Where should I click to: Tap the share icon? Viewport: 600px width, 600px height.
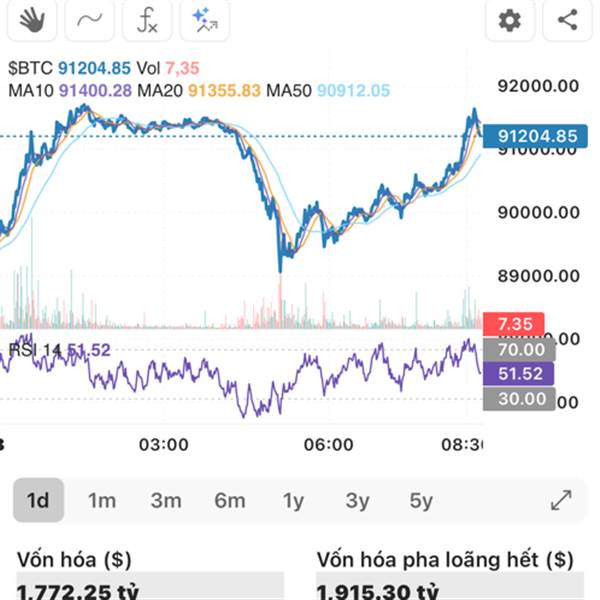point(567,19)
